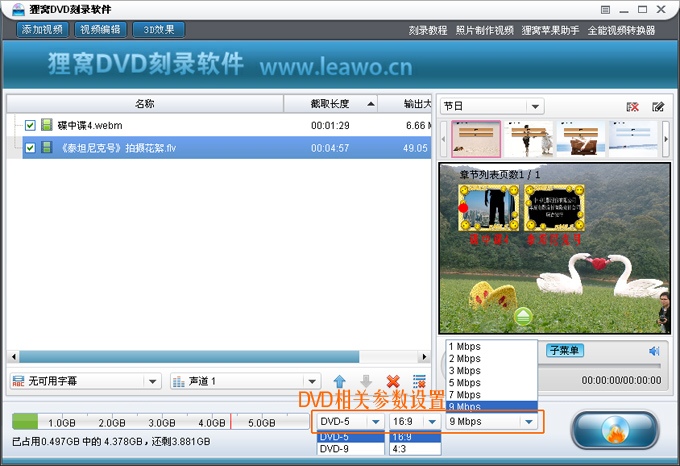Screen dimensions: 680x466
Task: Uncheck the 碟中谍4.webm checkbox
Action: coord(30,125)
